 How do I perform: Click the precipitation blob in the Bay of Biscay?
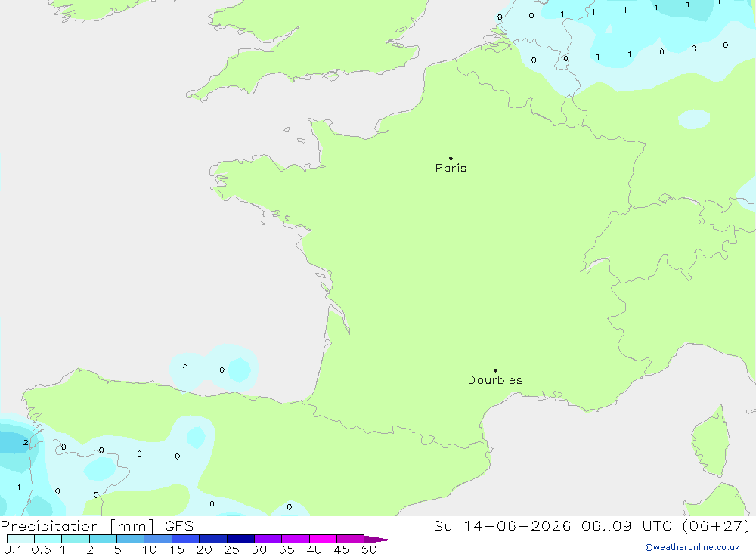point(214,368)
